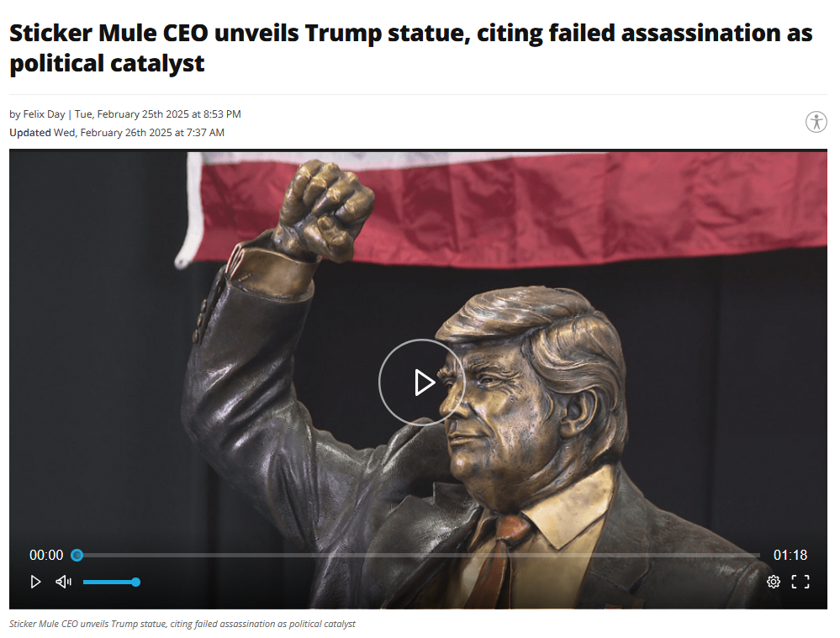Start the video with the large center play button
Screen dimensions: 840x638
[421, 382]
